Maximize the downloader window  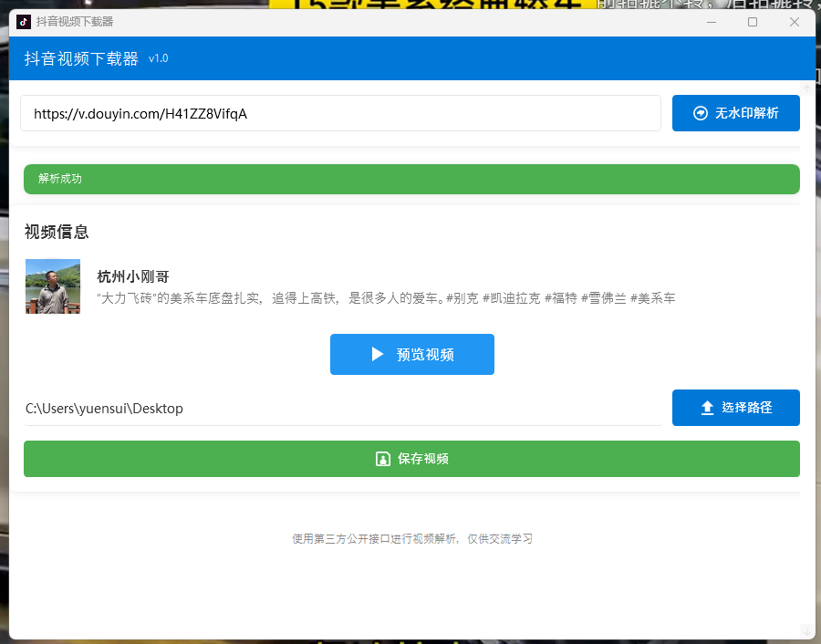[753, 22]
